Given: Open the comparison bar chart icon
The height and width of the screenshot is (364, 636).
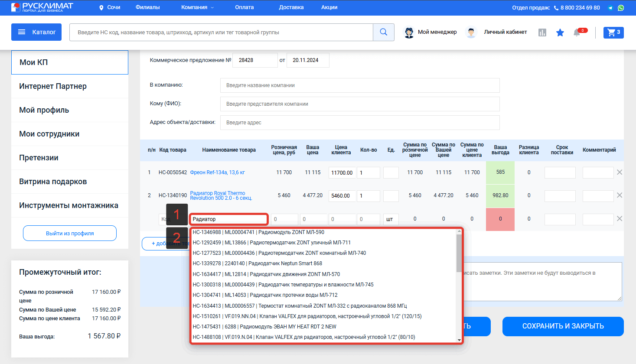Looking at the screenshot, I should point(542,32).
